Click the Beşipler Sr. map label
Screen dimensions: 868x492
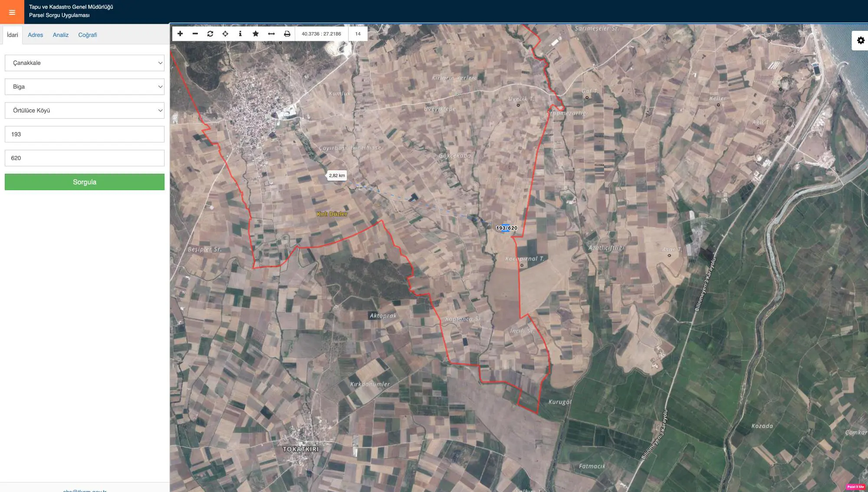205,249
